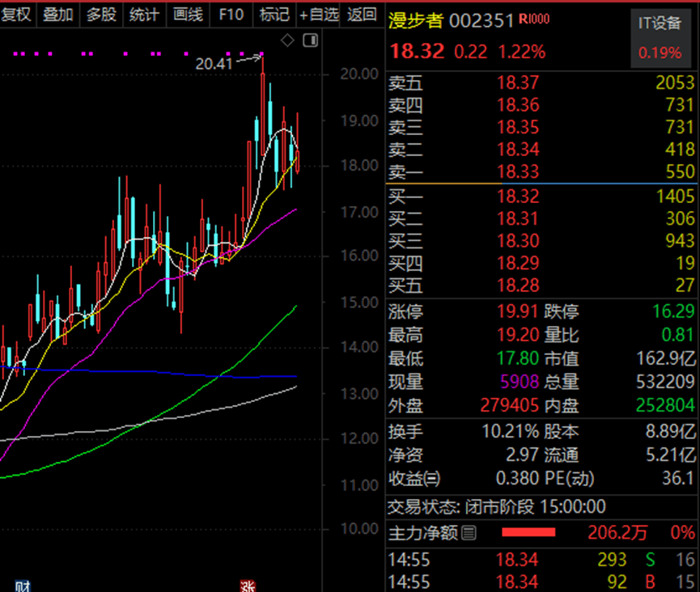Click the 主力净额 details list icon
The image size is (700, 592).
click(x=469, y=532)
